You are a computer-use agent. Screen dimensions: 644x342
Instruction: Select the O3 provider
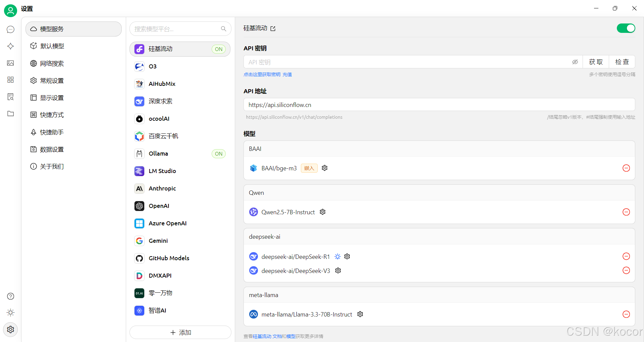tap(180, 66)
